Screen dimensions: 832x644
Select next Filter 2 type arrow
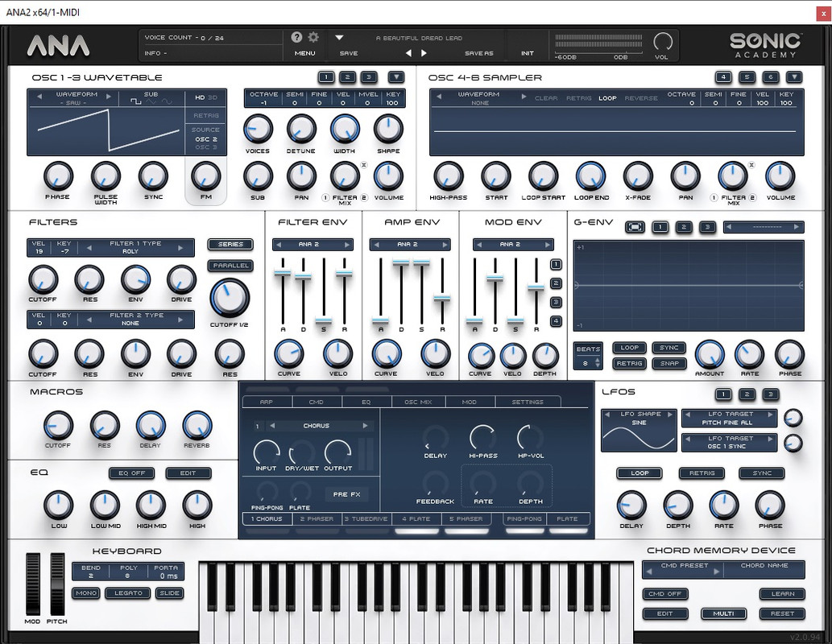click(x=180, y=320)
